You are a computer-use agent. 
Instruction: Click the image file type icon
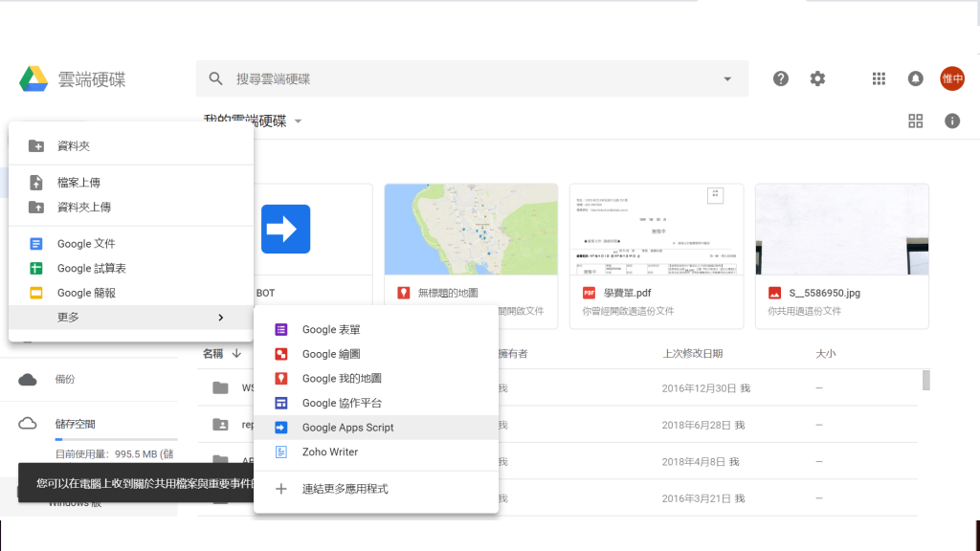tap(774, 293)
